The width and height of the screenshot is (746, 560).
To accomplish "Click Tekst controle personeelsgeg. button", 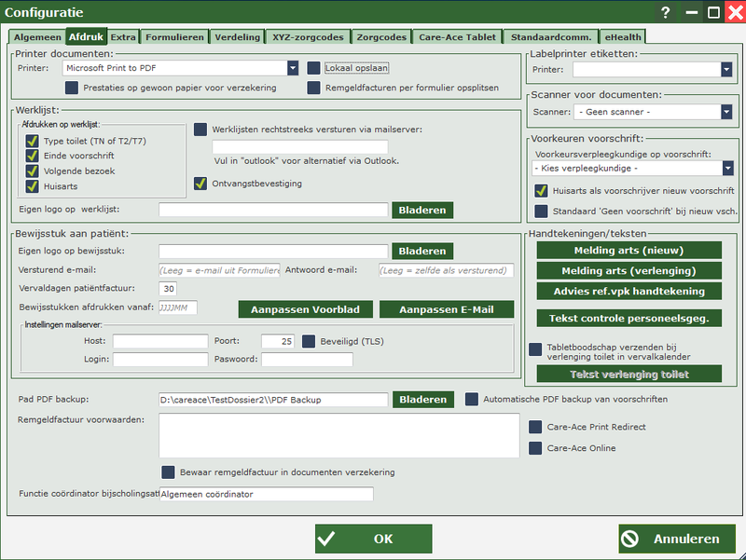I will (x=629, y=319).
